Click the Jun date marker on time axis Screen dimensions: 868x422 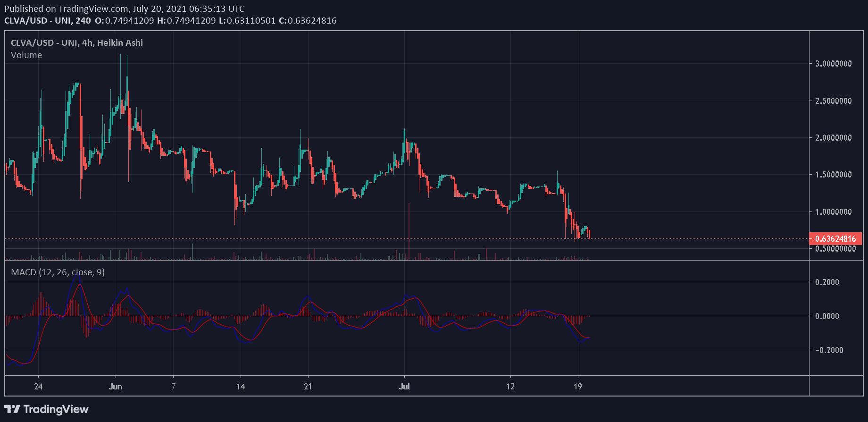(x=116, y=387)
